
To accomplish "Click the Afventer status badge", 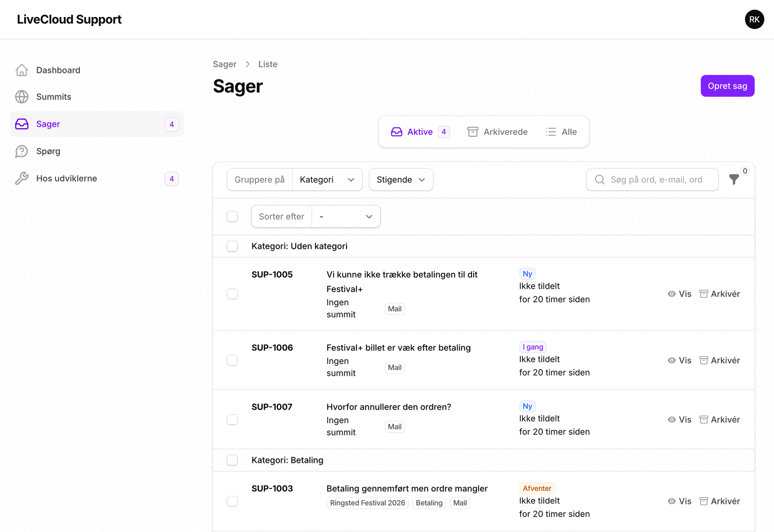I will pos(537,488).
